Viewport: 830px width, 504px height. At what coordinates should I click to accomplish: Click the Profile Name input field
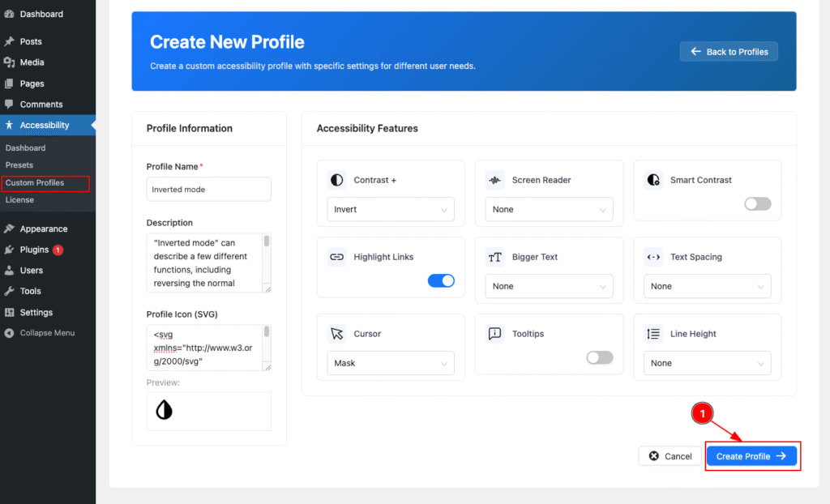208,190
